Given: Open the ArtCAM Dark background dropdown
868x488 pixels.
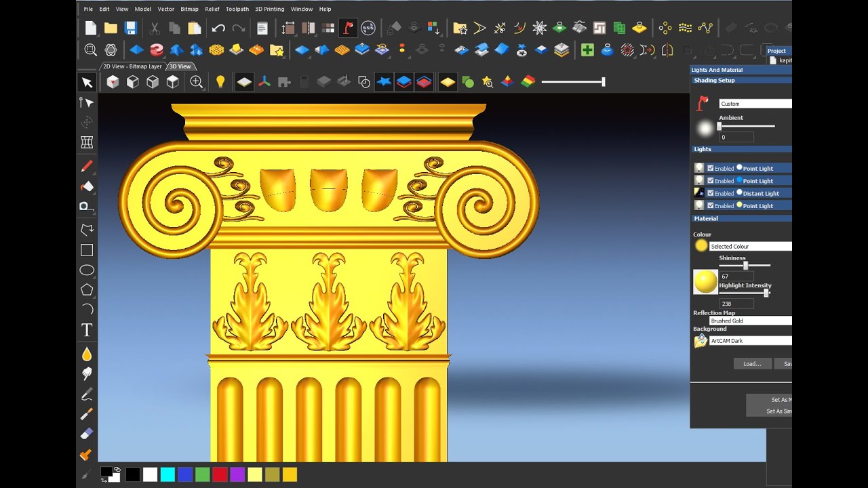Looking at the screenshot, I should point(751,341).
